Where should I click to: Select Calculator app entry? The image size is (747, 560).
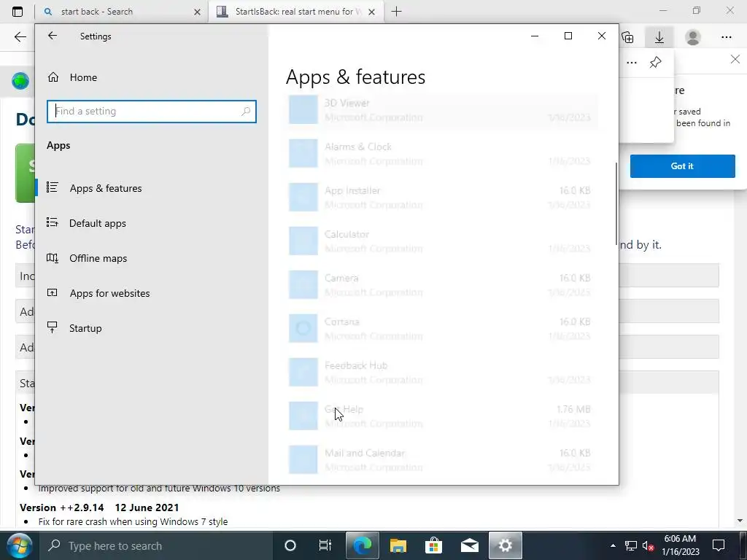coord(442,241)
